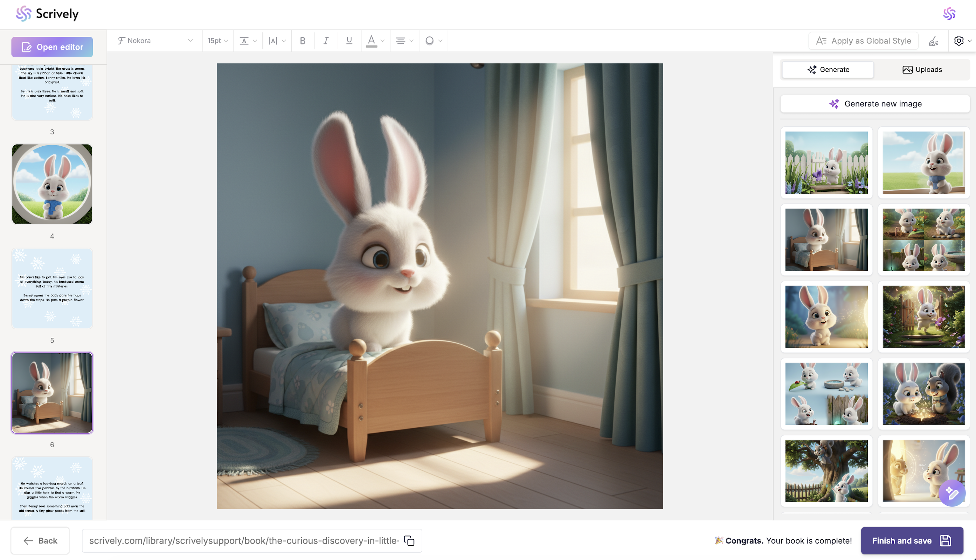The image size is (976, 560).
Task: Select the Generate tab
Action: point(828,70)
